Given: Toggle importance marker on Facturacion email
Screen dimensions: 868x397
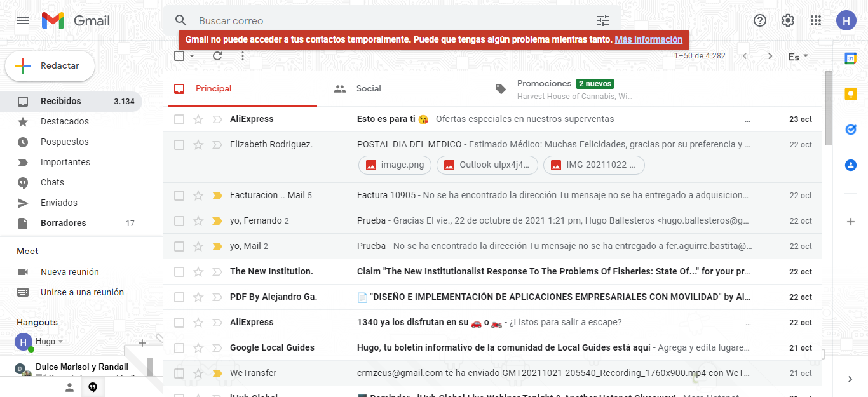Looking at the screenshot, I should coord(217,196).
